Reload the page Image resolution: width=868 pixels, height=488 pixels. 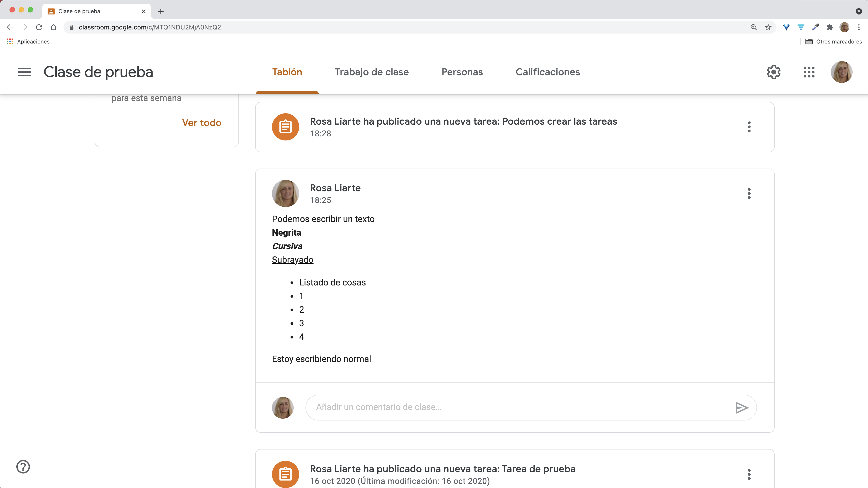[x=39, y=27]
